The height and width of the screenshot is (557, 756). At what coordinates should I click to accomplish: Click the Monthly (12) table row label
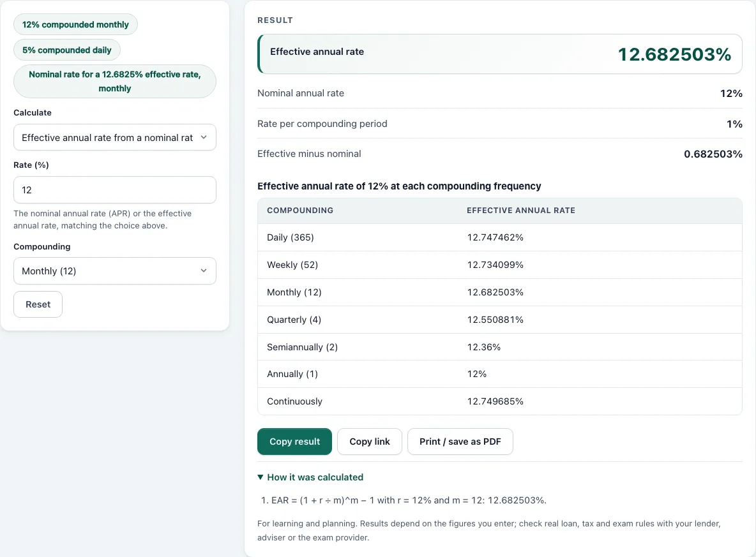click(294, 292)
